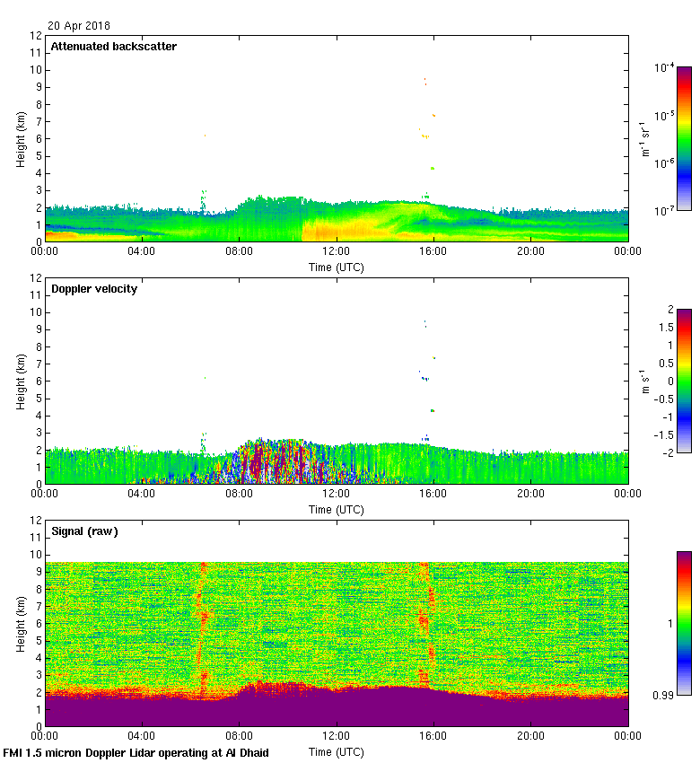The height and width of the screenshot is (763, 700).
Task: Click Height (km) axis label of backscatter plot
Action: coord(20,138)
